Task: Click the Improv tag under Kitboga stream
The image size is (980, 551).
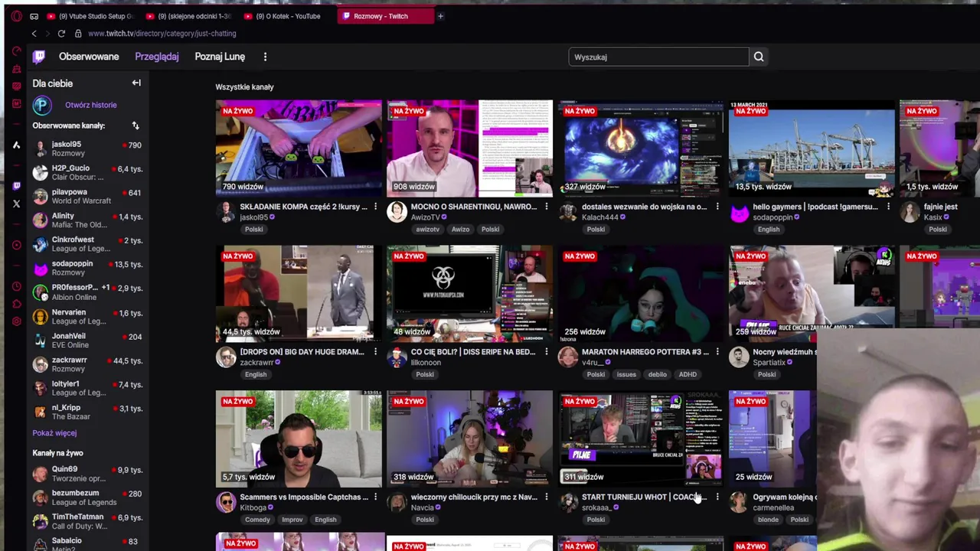Action: [x=292, y=520]
